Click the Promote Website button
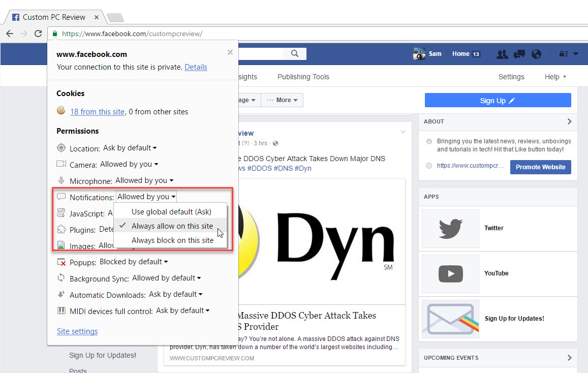Screen dimensions: 588x373 (x=540, y=167)
